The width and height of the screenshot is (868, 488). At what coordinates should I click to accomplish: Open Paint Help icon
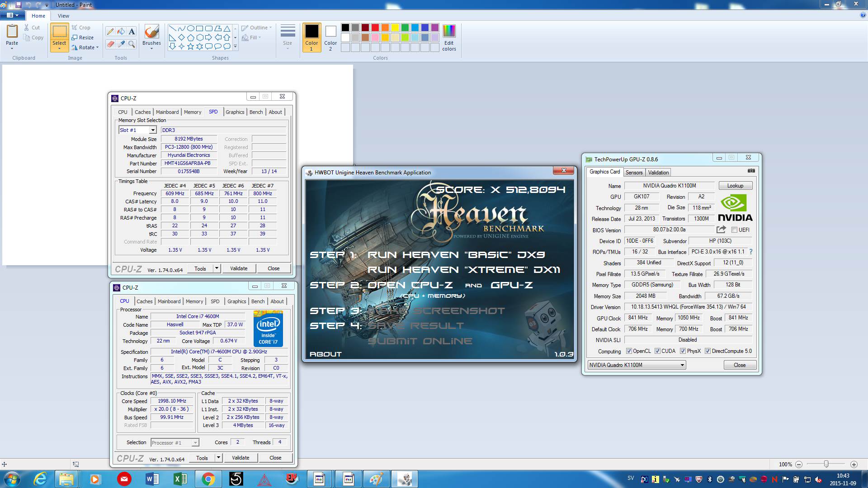pyautogui.click(x=863, y=15)
